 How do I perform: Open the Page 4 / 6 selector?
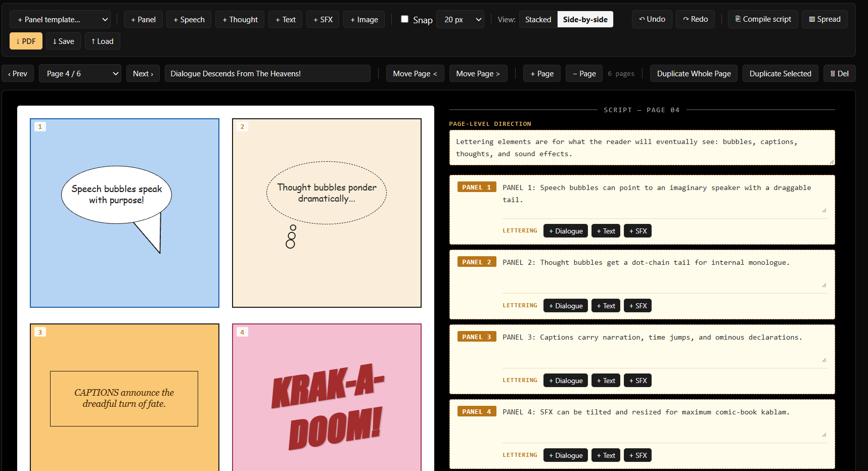tap(80, 73)
